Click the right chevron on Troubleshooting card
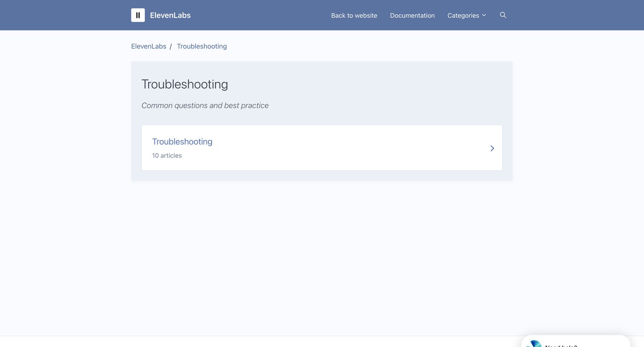Screen dimensions: 644x347 click(492, 148)
